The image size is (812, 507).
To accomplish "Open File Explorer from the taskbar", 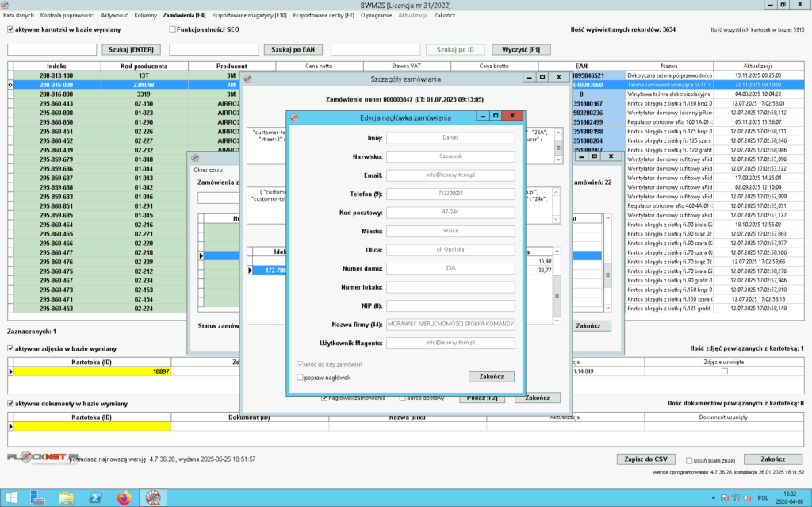I will point(67,497).
